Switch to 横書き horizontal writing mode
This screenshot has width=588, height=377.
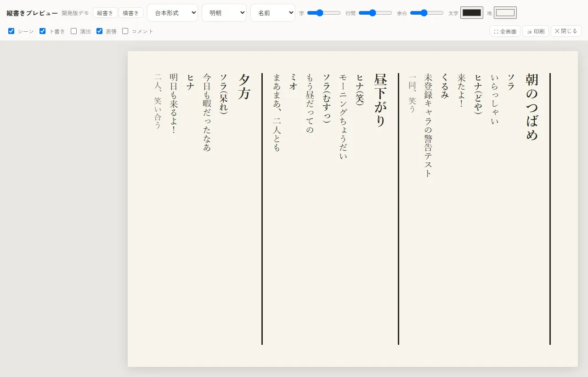click(x=131, y=13)
